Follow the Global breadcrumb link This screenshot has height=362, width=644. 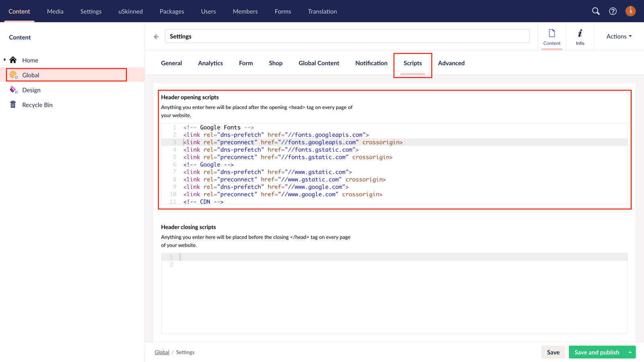[x=162, y=352]
